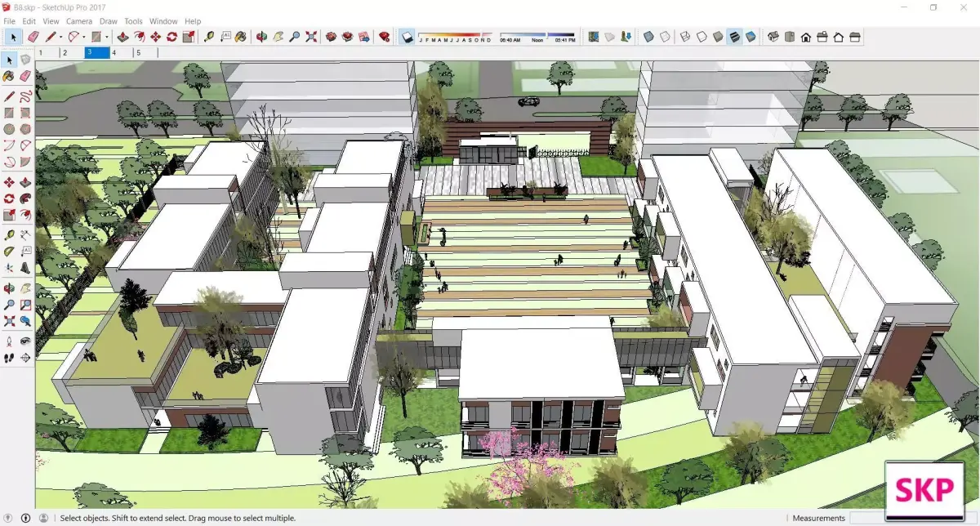Select the 3D Text tool
This screenshot has width=980, height=526.
[x=26, y=268]
